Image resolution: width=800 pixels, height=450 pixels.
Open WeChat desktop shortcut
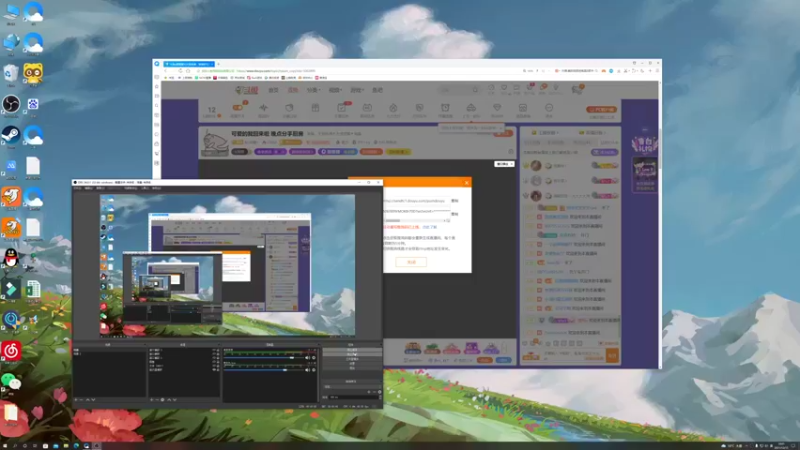pyautogui.click(x=11, y=381)
